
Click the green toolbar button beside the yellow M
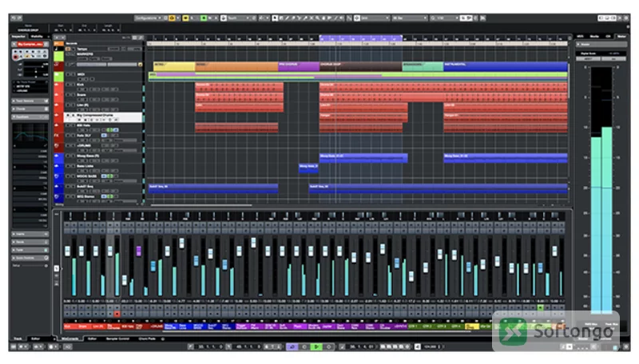tap(204, 18)
